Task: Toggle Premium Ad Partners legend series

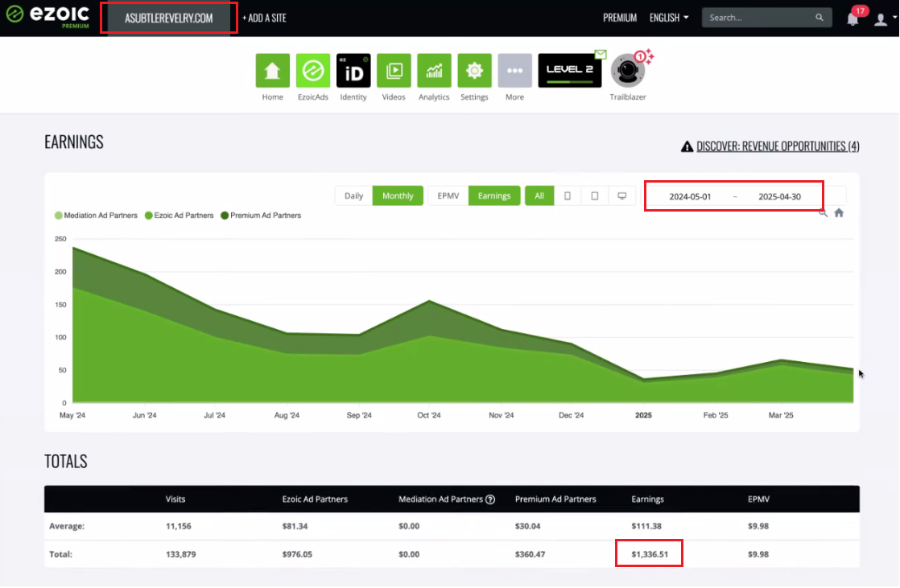Action: point(261,216)
